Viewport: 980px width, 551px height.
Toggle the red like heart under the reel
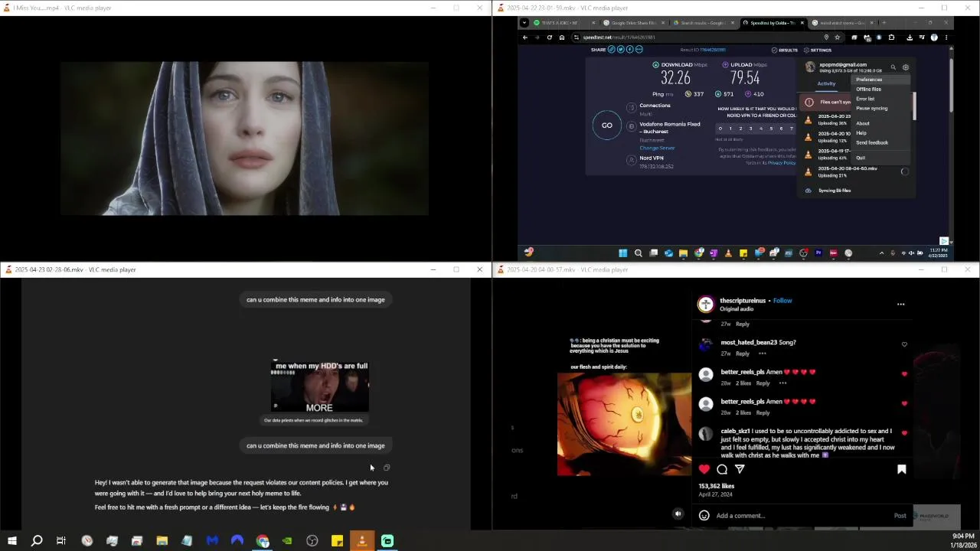[x=704, y=469]
